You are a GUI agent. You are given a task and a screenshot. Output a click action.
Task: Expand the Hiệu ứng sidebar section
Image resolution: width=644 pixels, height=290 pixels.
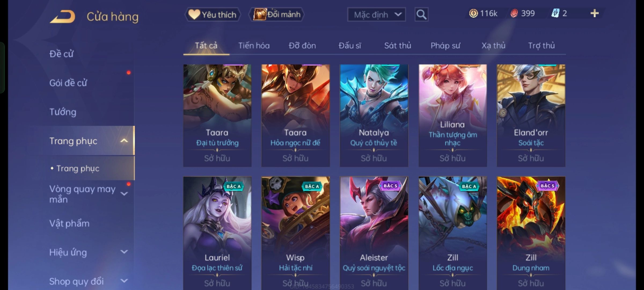pos(124,252)
